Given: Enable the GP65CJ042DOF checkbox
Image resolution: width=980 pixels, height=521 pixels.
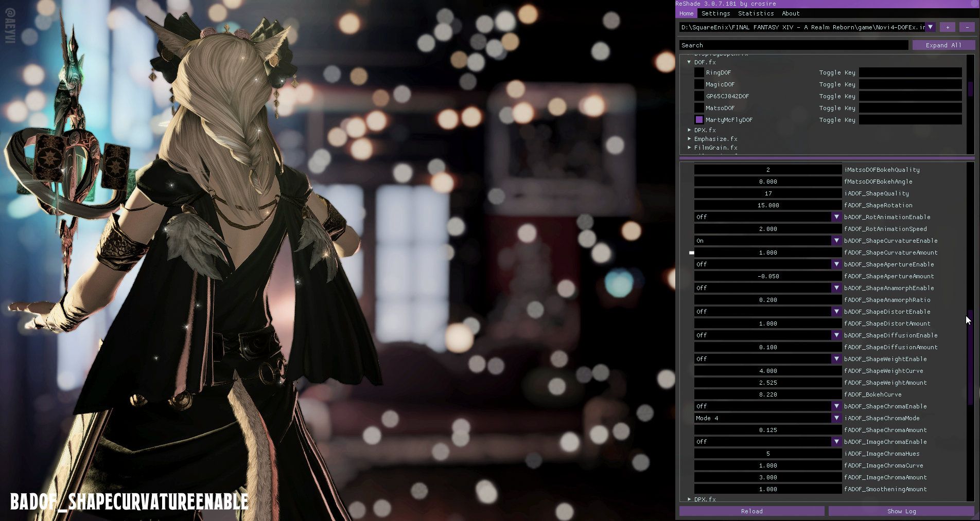Looking at the screenshot, I should click(699, 96).
